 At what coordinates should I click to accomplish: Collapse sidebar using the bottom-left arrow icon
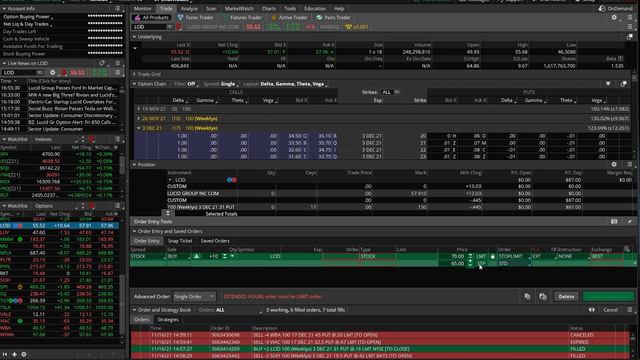(x=5, y=354)
